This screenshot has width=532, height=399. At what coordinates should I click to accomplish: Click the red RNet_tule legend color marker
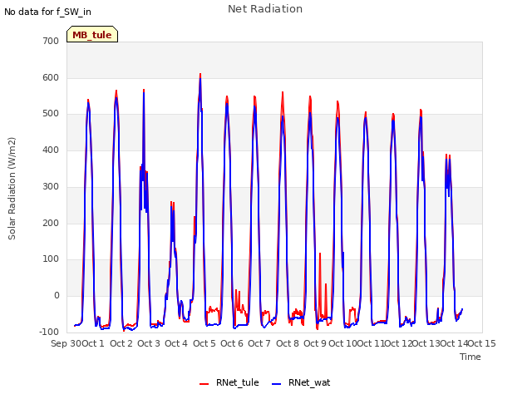click(x=204, y=384)
